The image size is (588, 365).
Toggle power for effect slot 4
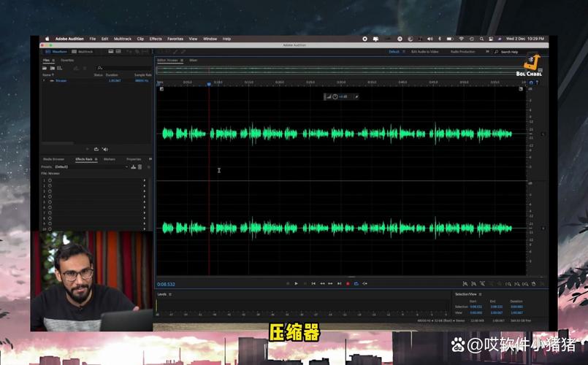point(50,196)
